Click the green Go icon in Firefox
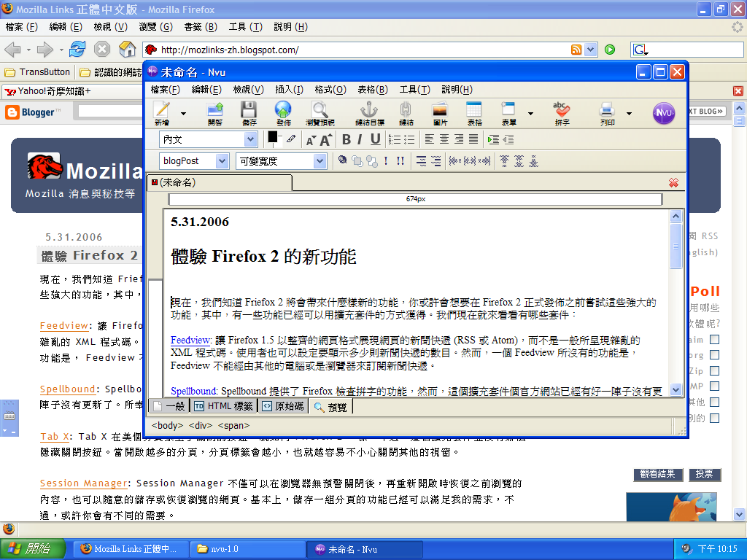 coord(610,50)
